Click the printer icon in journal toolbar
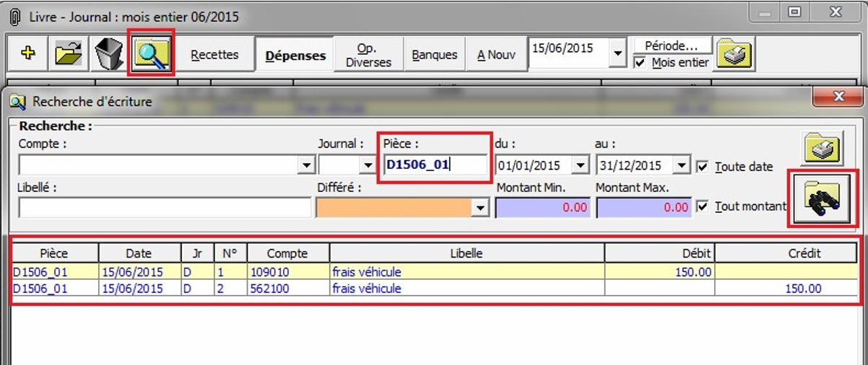Screen dimensions: 868x365 [x=734, y=55]
